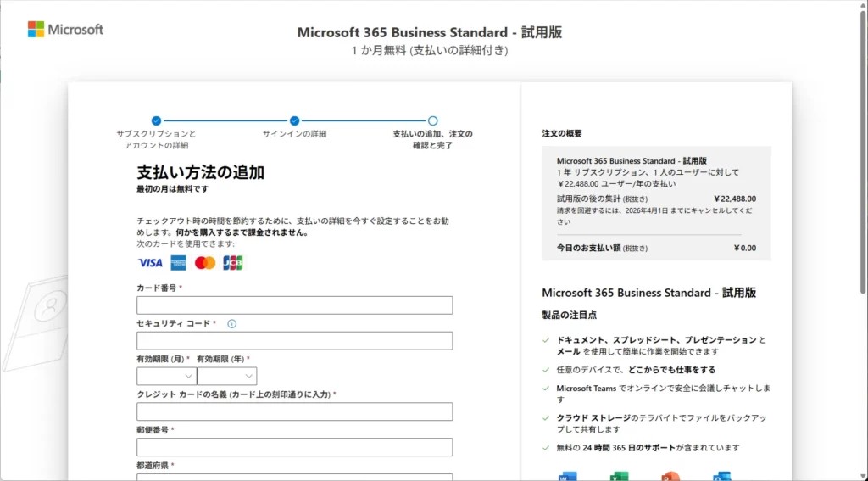Select the first completed step circle
868x481 pixels.
pos(156,120)
